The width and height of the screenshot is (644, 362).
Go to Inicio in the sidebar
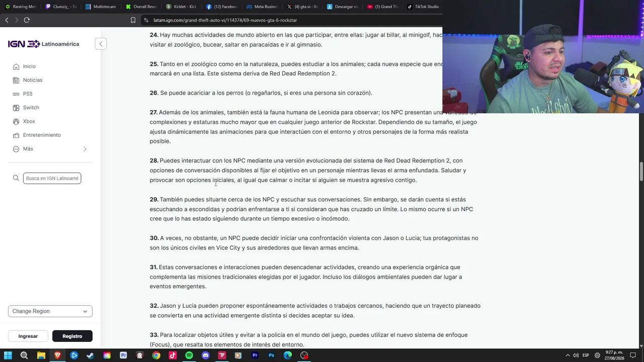pos(29,66)
